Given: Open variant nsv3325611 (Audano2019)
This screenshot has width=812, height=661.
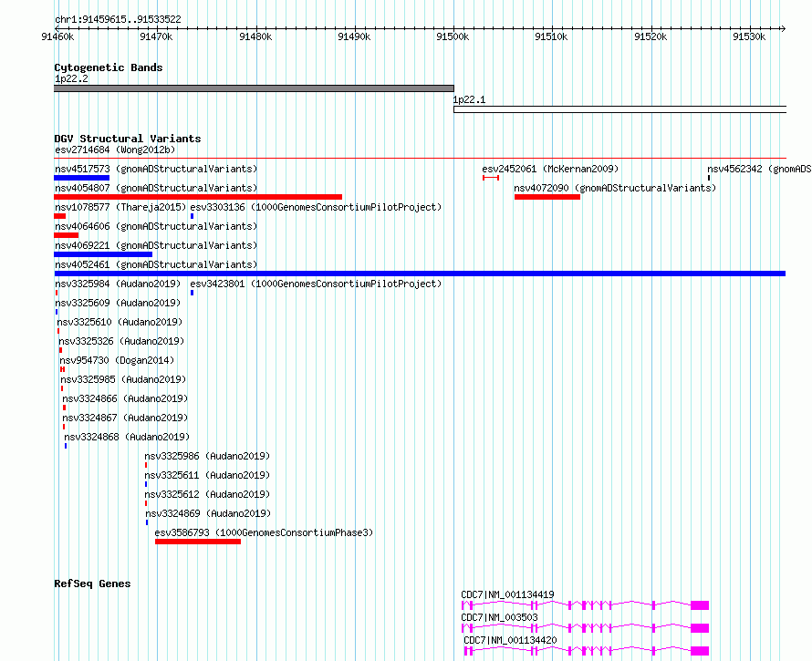Looking at the screenshot, I should 207,475.
